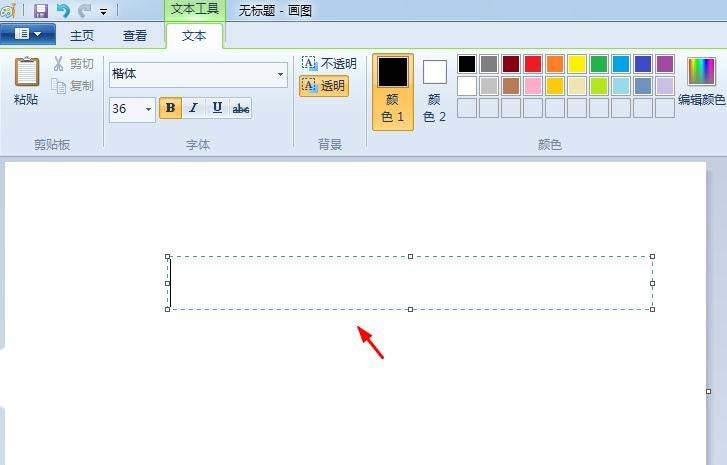Click the 复制 copy icon
The height and width of the screenshot is (465, 727).
(x=58, y=86)
